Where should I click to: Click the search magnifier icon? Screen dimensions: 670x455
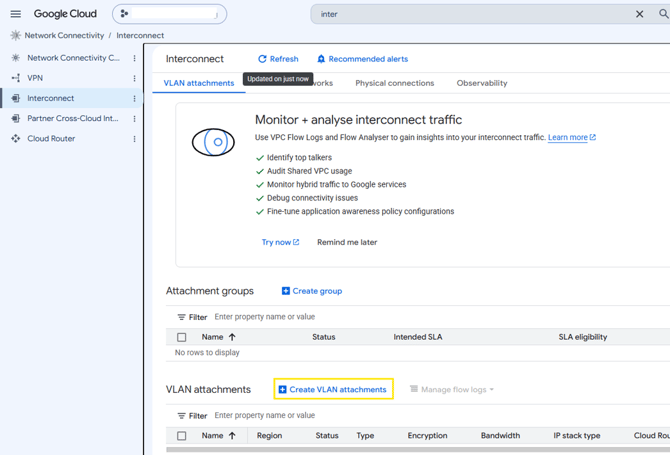click(x=663, y=14)
